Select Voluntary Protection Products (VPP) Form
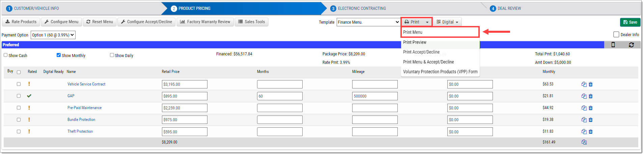 440,72
